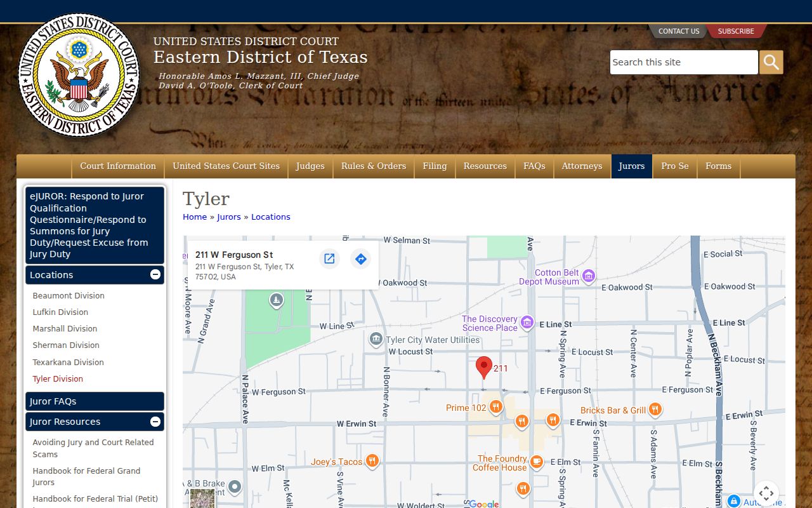
Task: Collapse the Juror Resources section
Action: pos(155,422)
